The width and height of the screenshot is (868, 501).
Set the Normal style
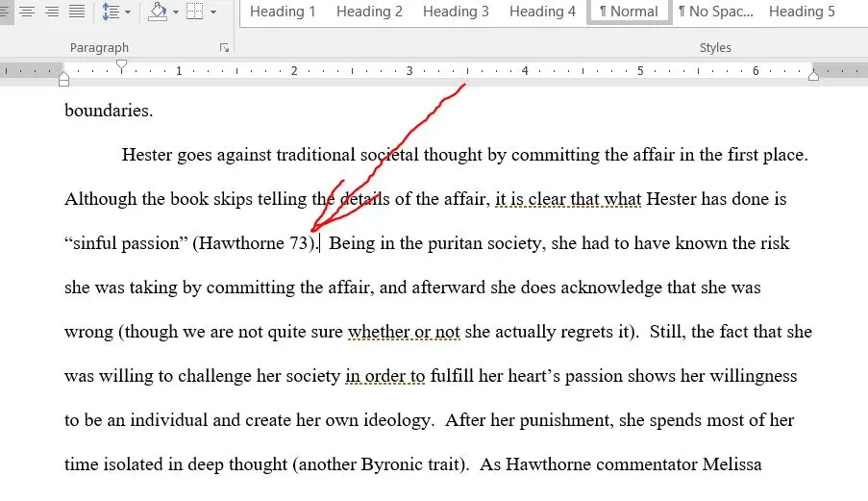[629, 12]
